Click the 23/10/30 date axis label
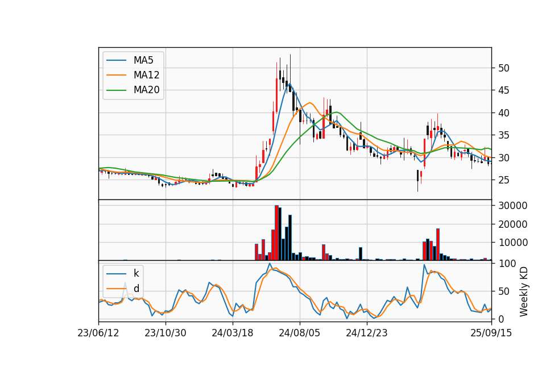 click(166, 333)
